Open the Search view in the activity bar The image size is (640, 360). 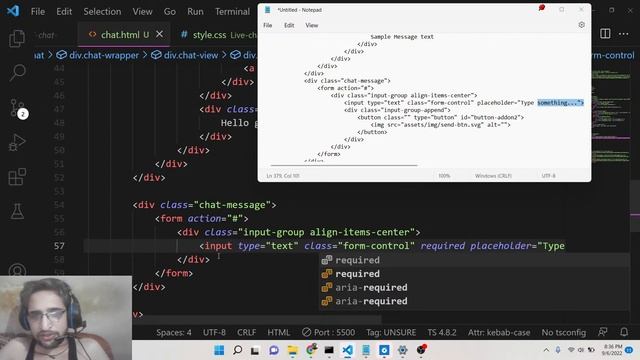pos(17,73)
